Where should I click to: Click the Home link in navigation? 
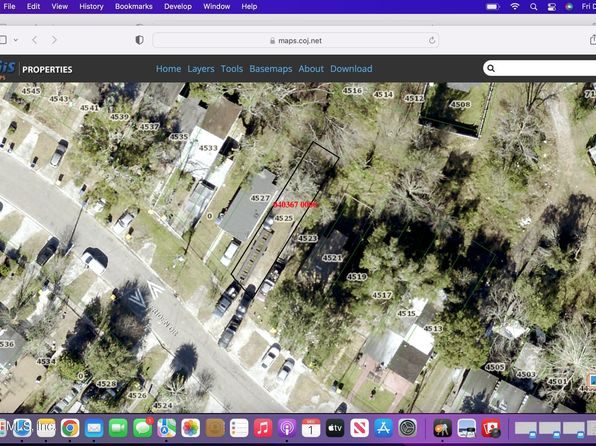pos(168,69)
